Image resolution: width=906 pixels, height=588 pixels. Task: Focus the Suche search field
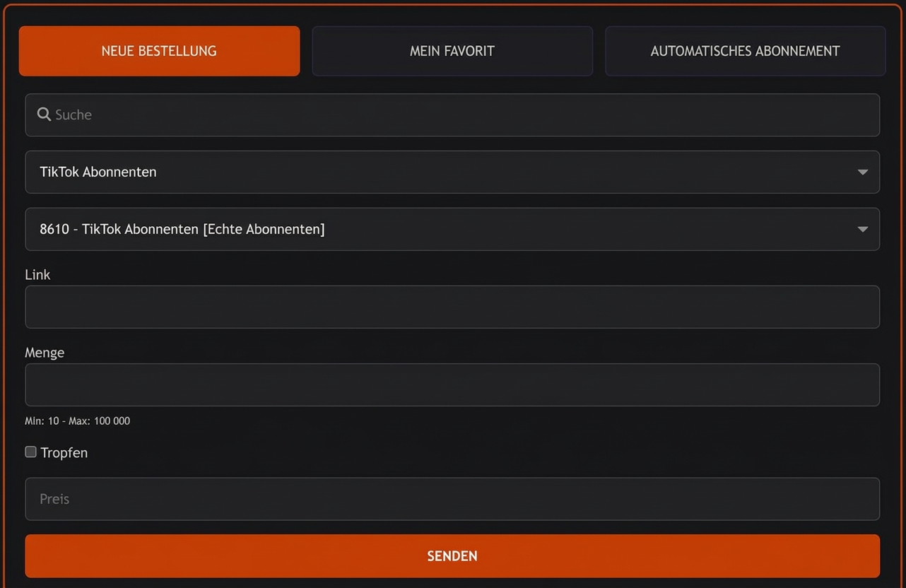[x=452, y=114]
